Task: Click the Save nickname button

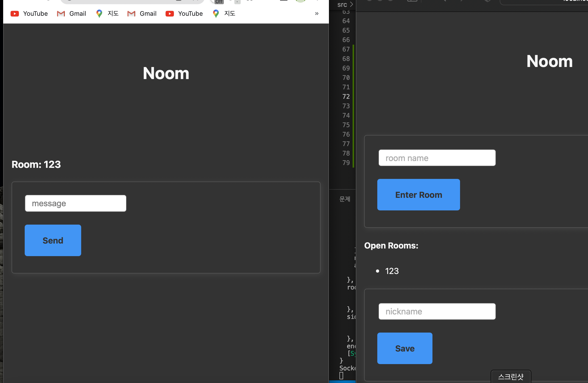Action: pos(405,348)
